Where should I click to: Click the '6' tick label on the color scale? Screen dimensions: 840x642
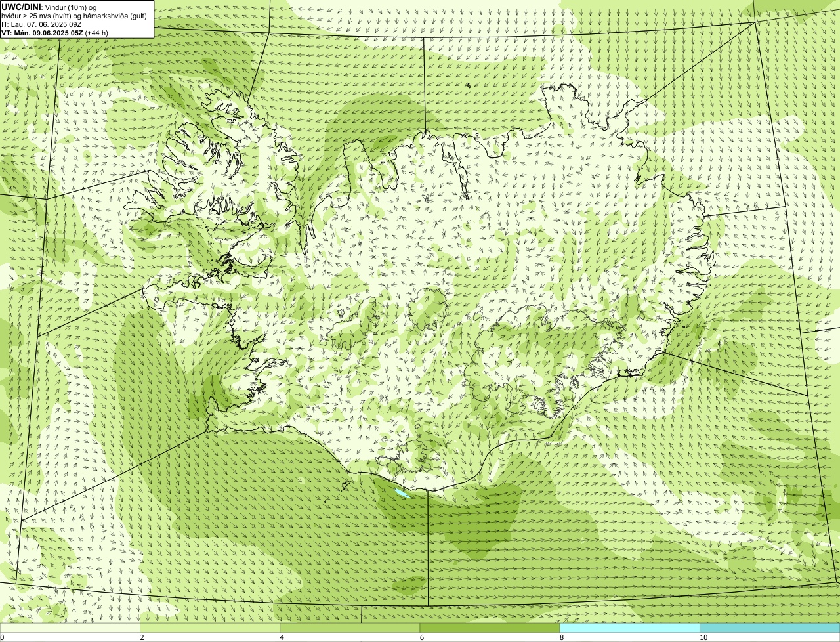422,637
